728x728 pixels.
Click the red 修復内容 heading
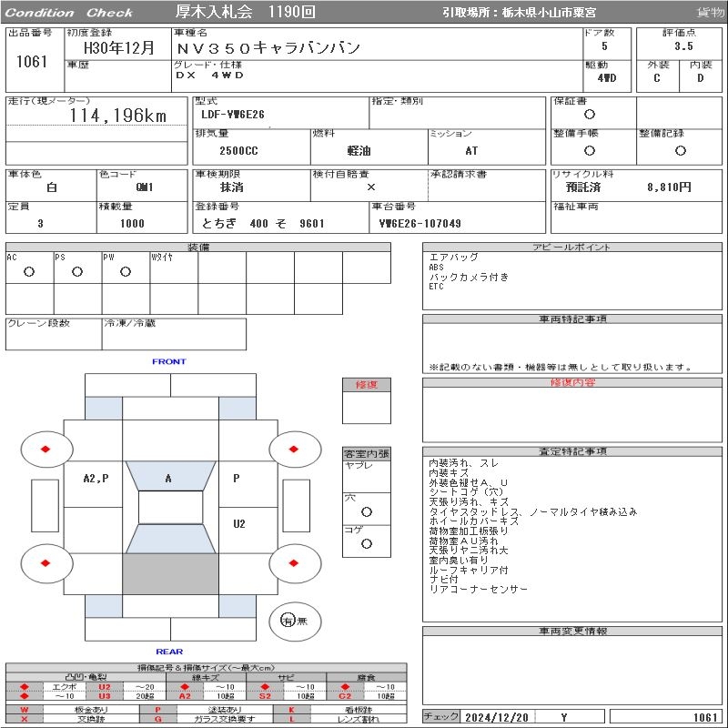(572, 382)
